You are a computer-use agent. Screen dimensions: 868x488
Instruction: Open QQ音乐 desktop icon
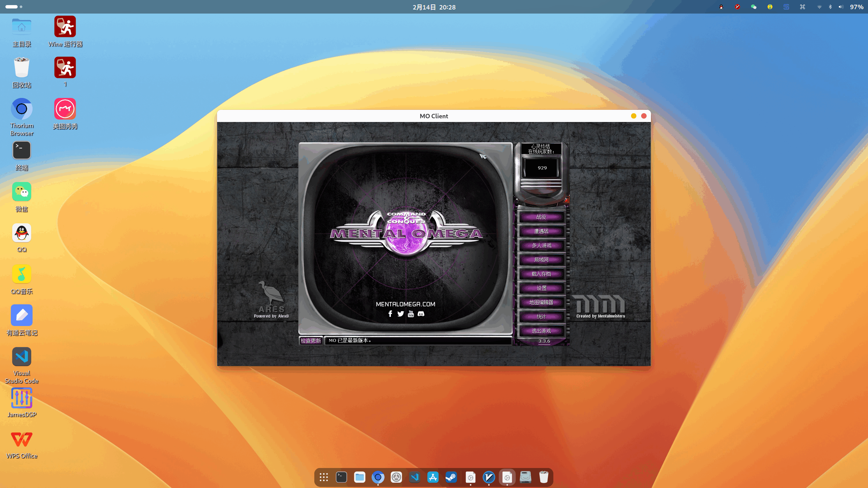(x=22, y=280)
